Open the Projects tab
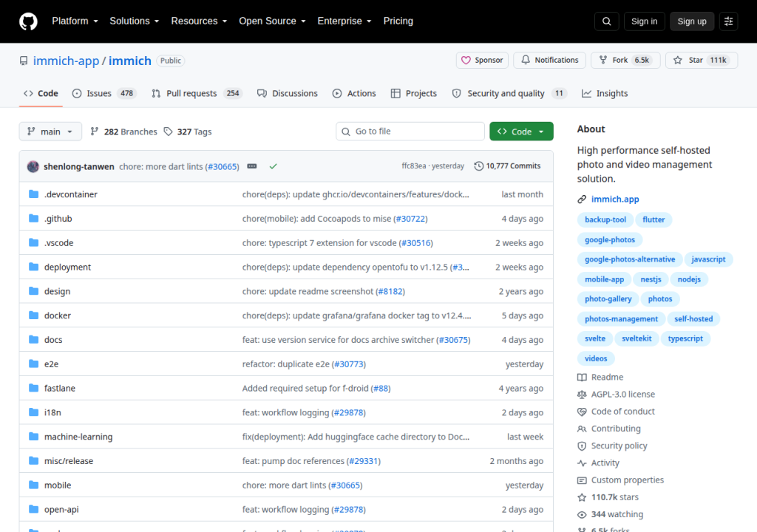The height and width of the screenshot is (532, 757). coord(414,94)
